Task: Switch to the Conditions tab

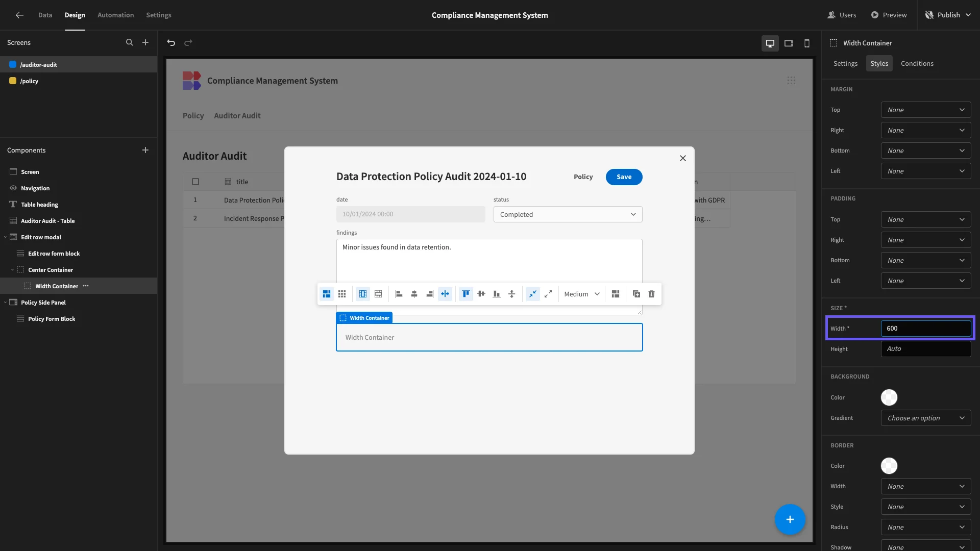Action: (x=917, y=63)
